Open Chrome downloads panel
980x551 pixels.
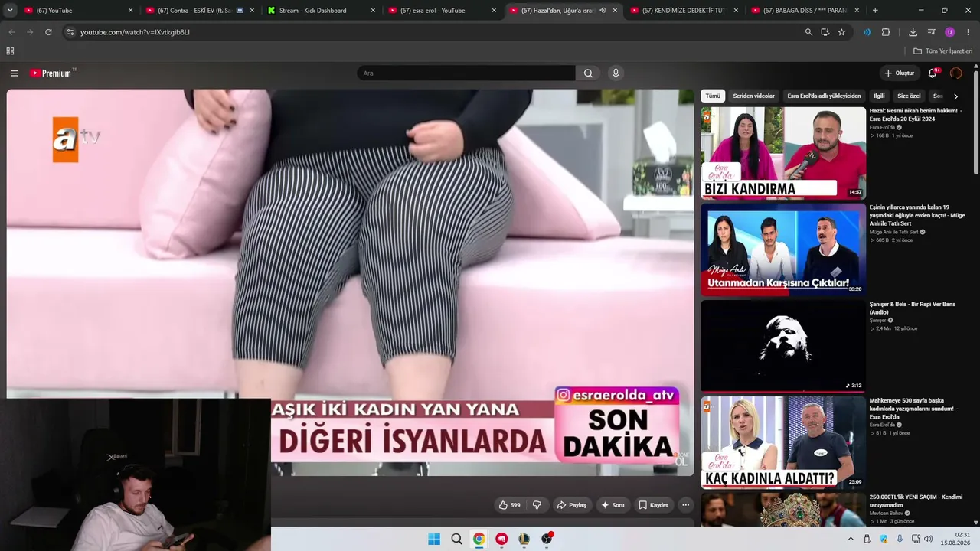point(913,32)
